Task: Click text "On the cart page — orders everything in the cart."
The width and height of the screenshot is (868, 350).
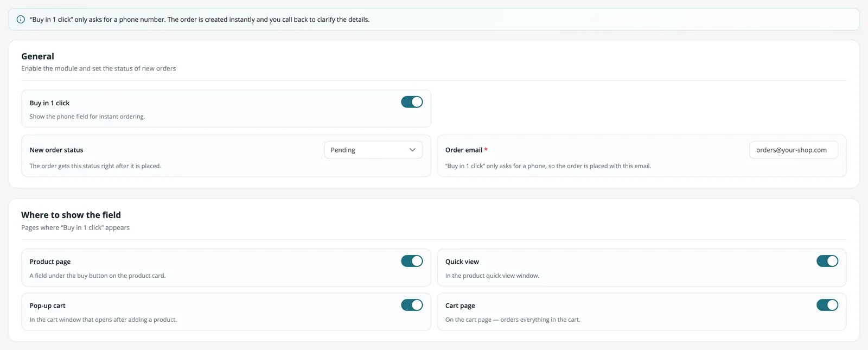Action: tap(513, 320)
